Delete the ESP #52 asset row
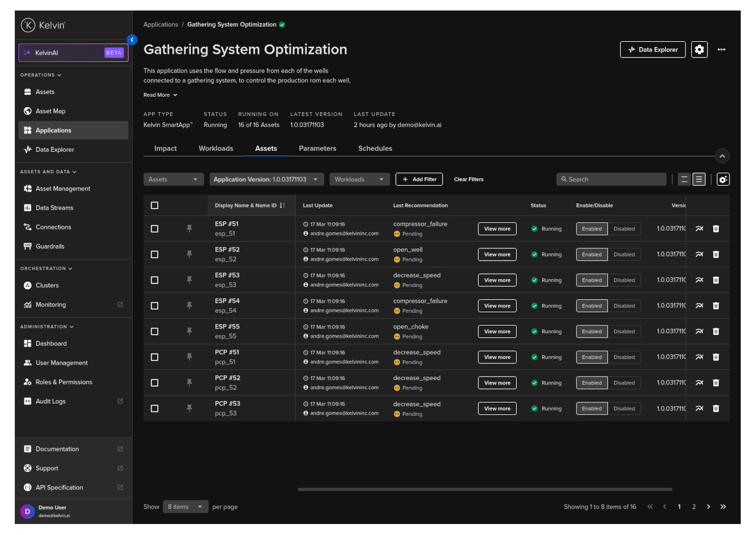756x535 pixels. [715, 255]
